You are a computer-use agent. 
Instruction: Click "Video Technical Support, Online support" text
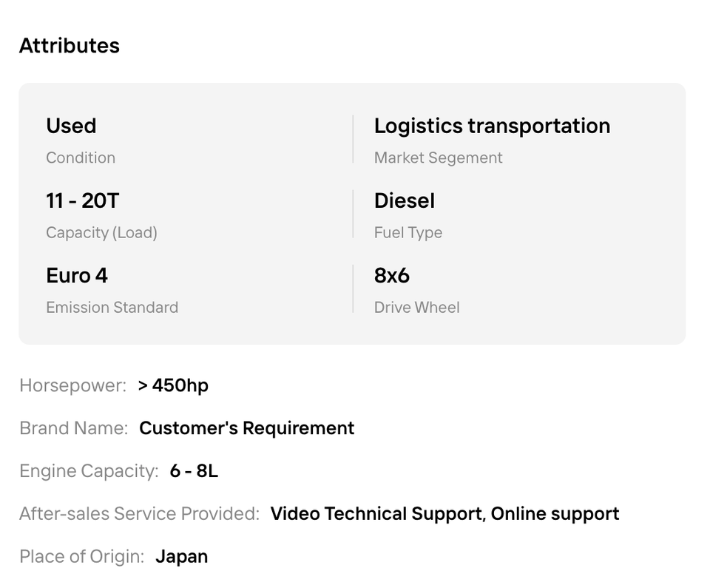(444, 514)
